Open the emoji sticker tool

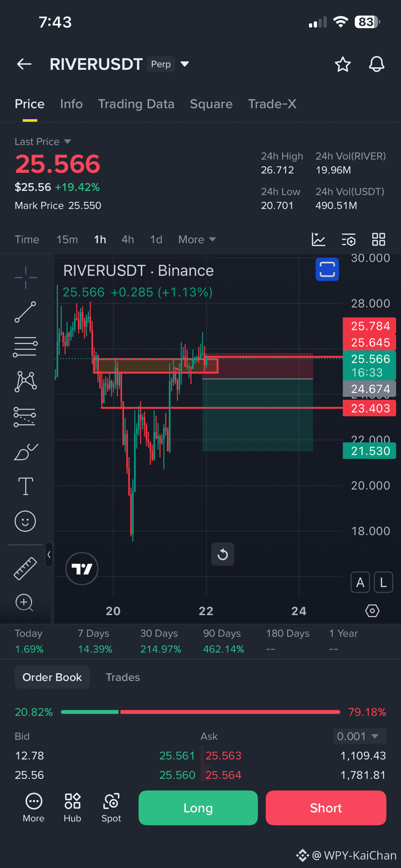25,521
